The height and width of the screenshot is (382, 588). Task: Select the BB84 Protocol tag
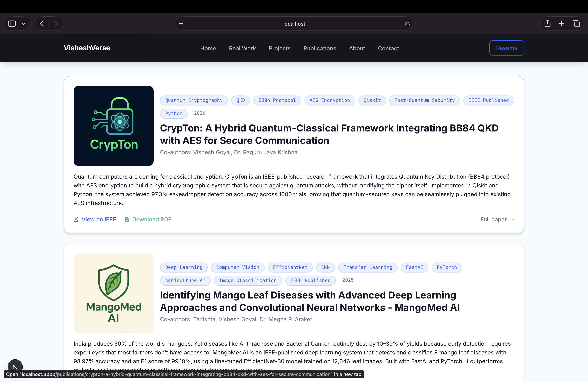[x=277, y=100]
